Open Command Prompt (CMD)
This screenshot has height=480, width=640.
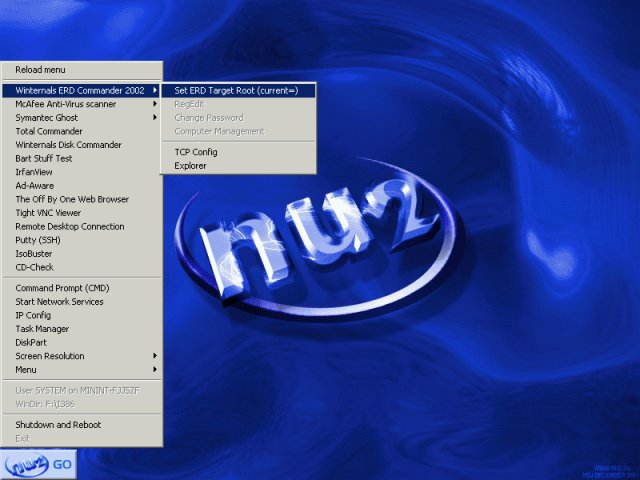82,288
